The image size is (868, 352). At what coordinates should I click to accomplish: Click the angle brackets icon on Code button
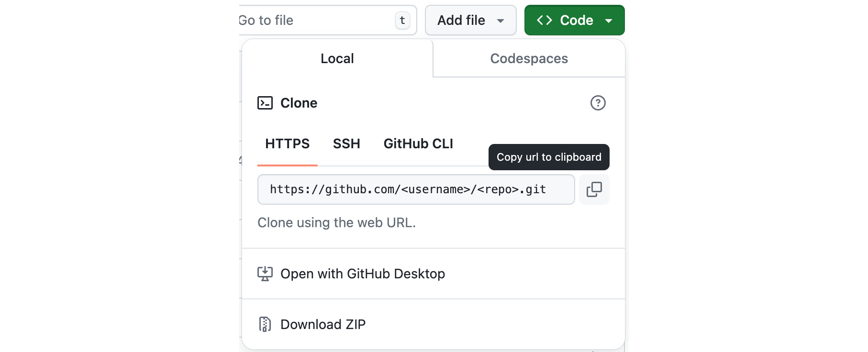tap(545, 20)
